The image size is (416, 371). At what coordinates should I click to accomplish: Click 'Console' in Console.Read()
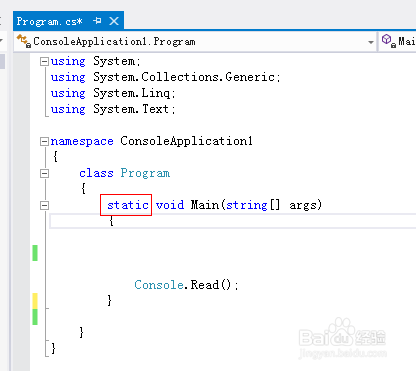tap(159, 285)
